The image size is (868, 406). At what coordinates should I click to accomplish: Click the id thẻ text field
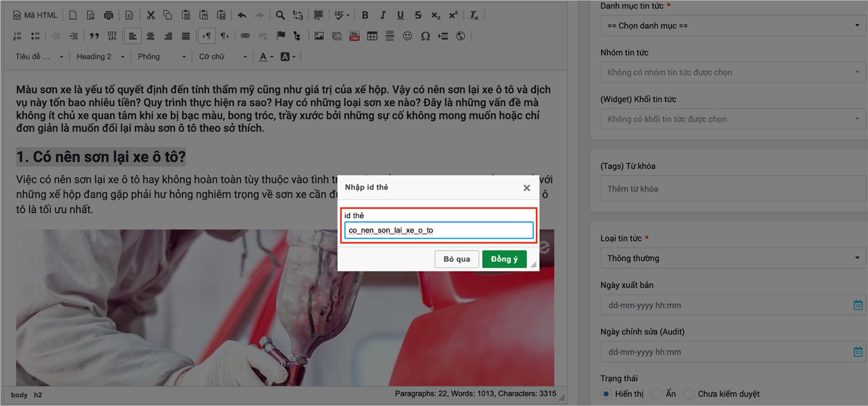pyautogui.click(x=439, y=230)
